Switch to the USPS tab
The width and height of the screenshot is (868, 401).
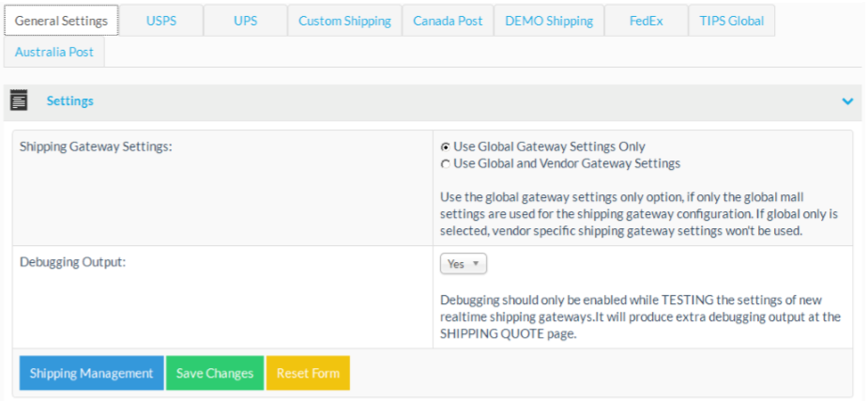coord(161,21)
